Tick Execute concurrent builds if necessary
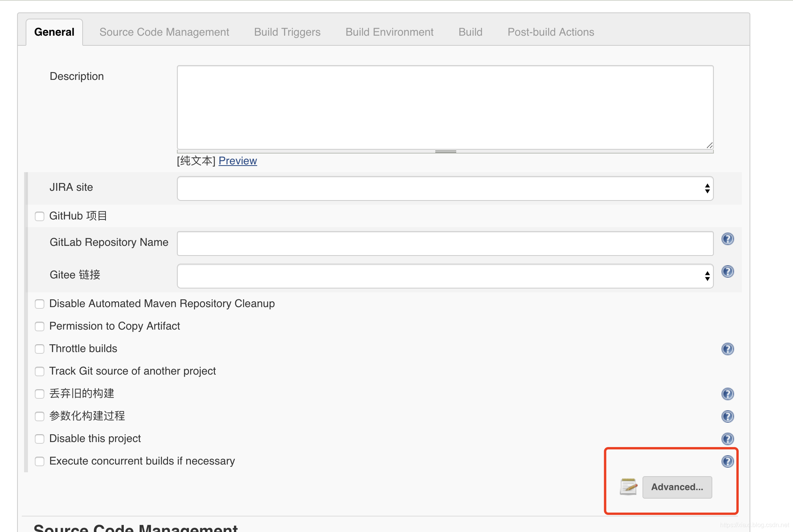 pyautogui.click(x=40, y=461)
